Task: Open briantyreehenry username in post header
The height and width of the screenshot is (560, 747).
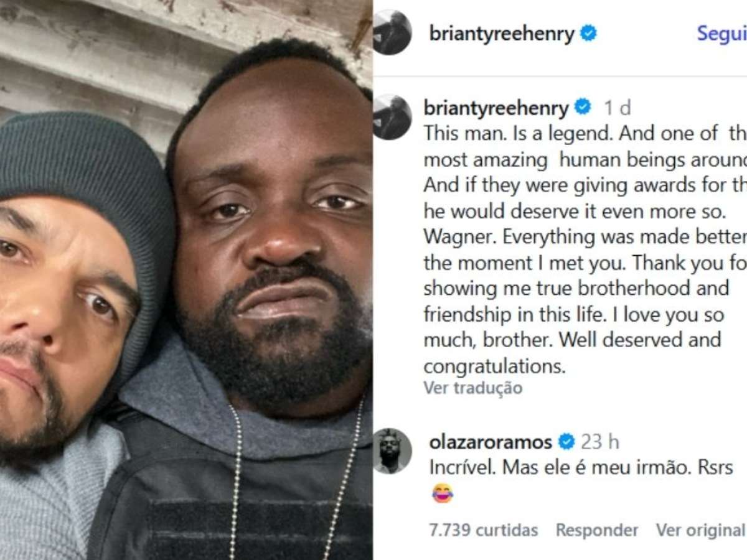Action: [502, 34]
